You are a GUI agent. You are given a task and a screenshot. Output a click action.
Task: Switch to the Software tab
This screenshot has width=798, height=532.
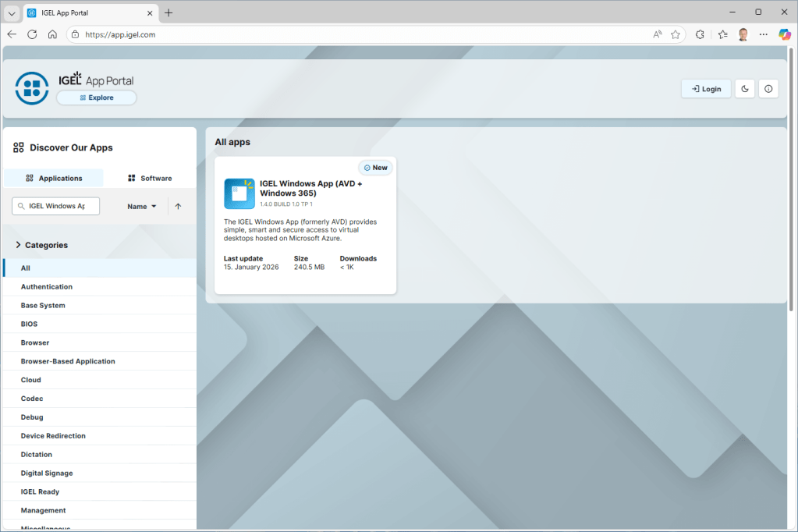(x=150, y=178)
